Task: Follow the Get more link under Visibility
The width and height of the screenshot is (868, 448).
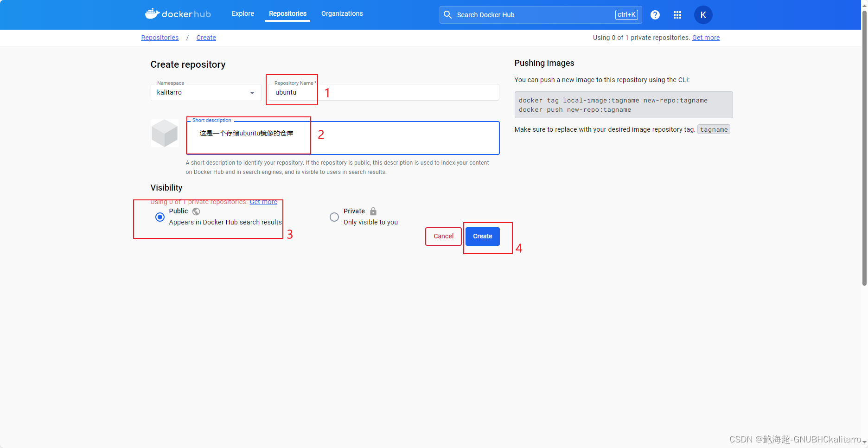Action: click(x=263, y=202)
